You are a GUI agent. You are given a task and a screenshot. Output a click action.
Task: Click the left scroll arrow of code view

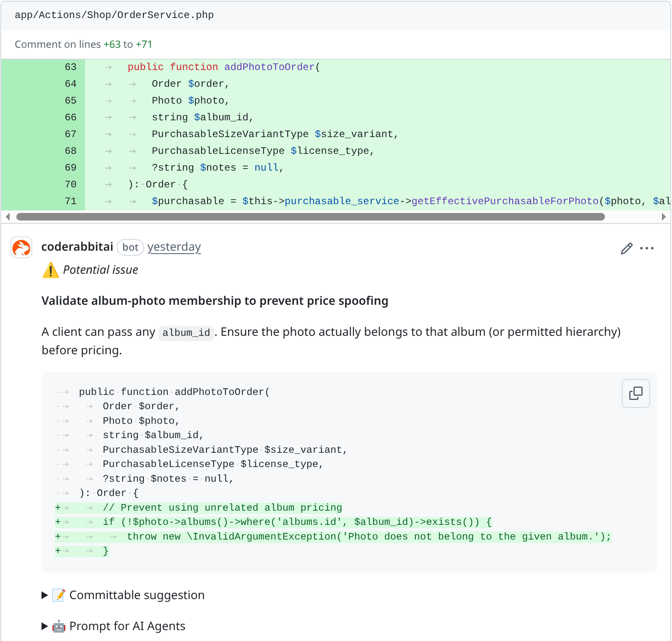click(8, 217)
